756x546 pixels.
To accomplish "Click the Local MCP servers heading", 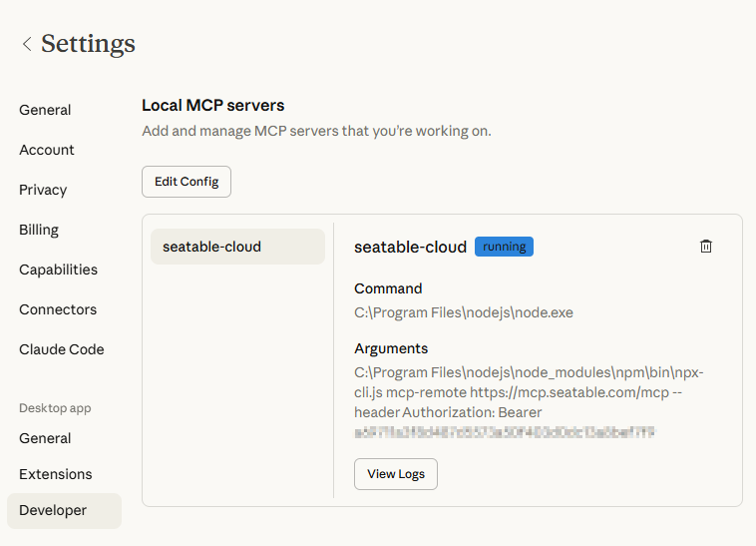I will coord(213,105).
